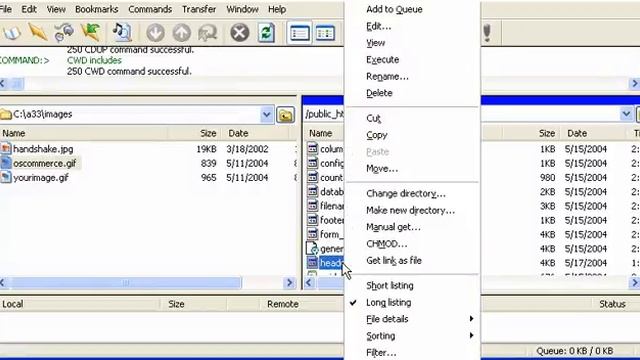
Task: Expand the Sorting submenu
Action: [x=411, y=336]
